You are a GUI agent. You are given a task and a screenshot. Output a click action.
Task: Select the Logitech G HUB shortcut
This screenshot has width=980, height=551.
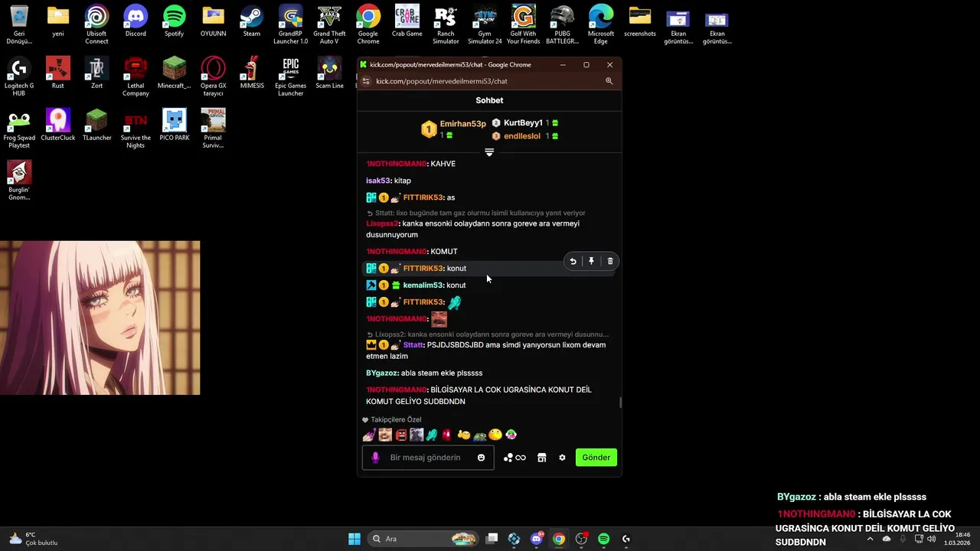tap(19, 77)
